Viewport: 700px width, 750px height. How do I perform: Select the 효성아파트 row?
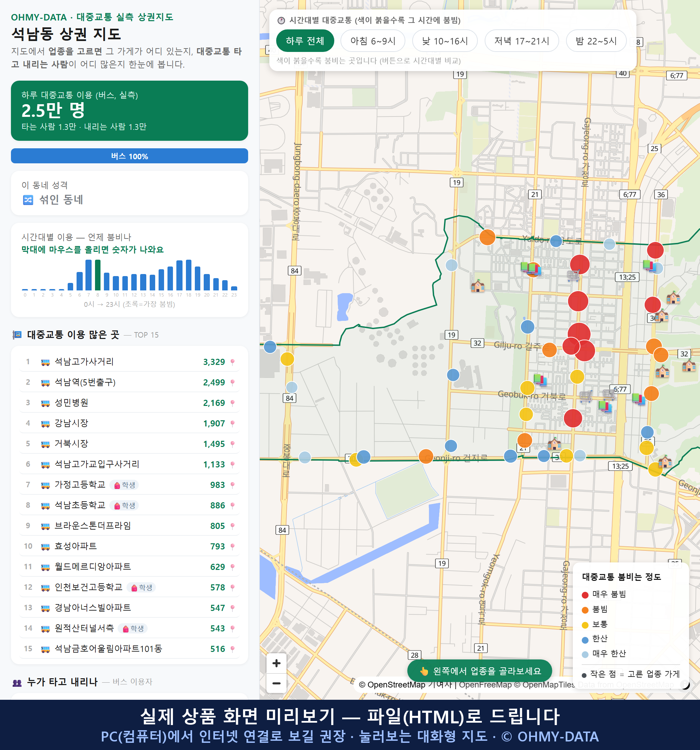point(130,546)
